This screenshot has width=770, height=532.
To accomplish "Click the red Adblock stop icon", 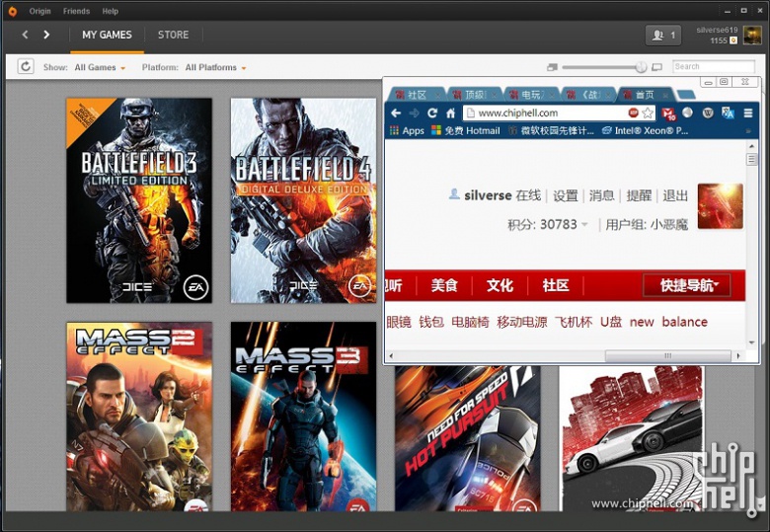I will (x=633, y=113).
